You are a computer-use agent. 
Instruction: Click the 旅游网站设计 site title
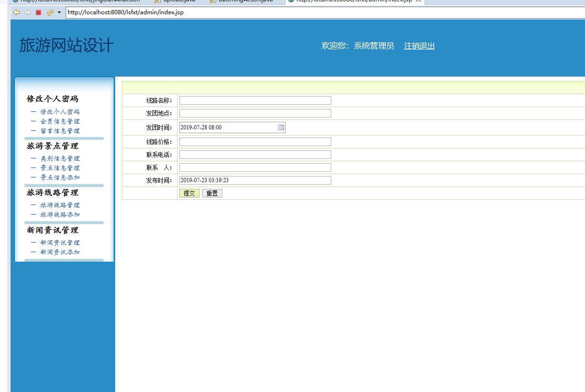tap(66, 46)
